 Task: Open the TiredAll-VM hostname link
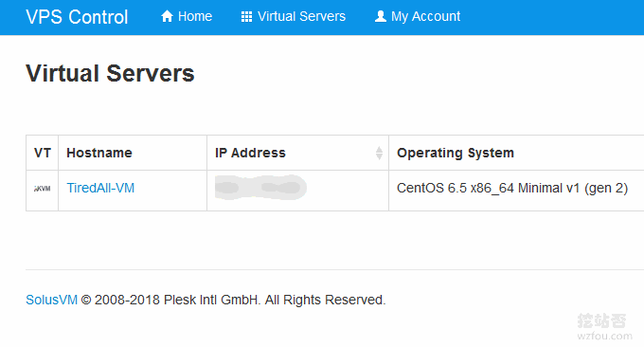coord(100,188)
